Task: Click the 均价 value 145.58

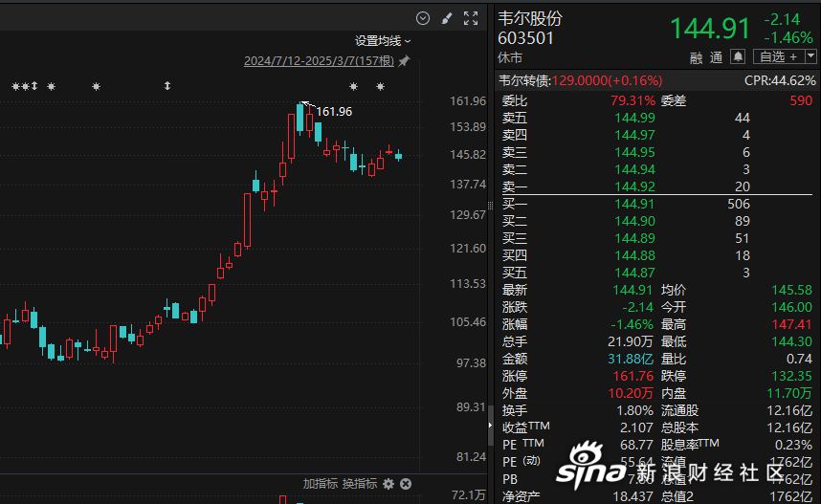Action: point(791,290)
